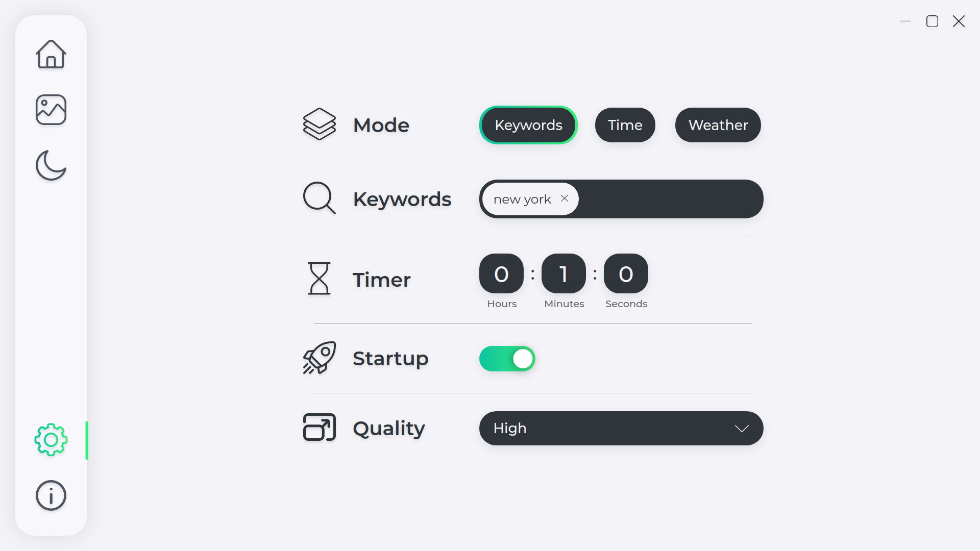Click the magnifier Keywords icon

[319, 198]
